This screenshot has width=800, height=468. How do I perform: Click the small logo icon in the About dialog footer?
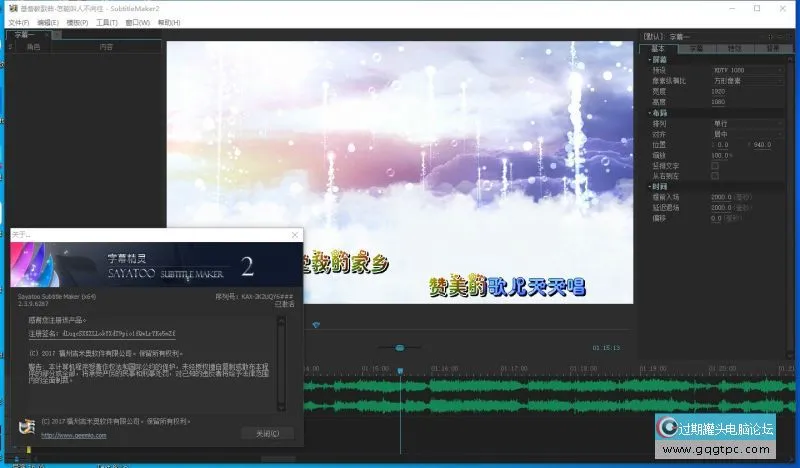pyautogui.click(x=26, y=426)
